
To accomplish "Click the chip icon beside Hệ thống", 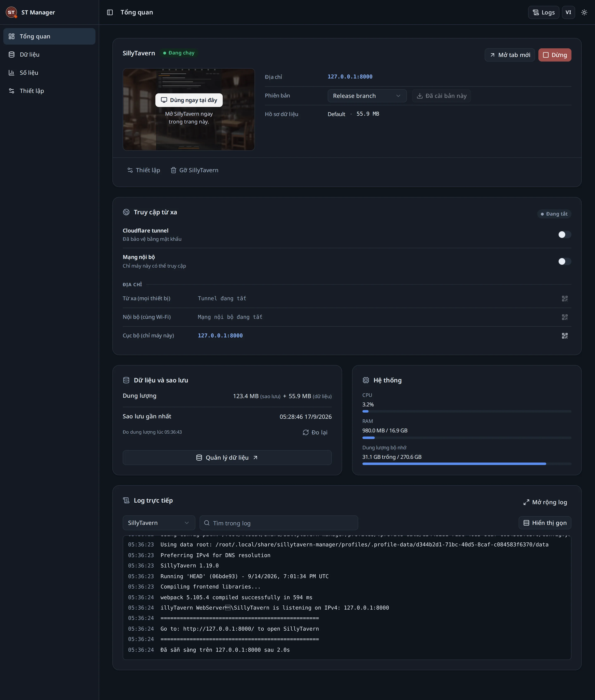I will 366,380.
